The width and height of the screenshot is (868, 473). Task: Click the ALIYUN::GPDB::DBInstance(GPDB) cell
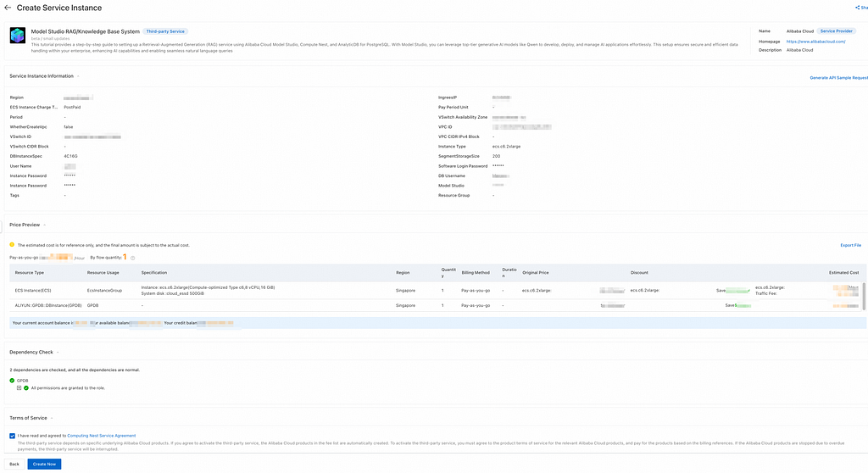48,305
